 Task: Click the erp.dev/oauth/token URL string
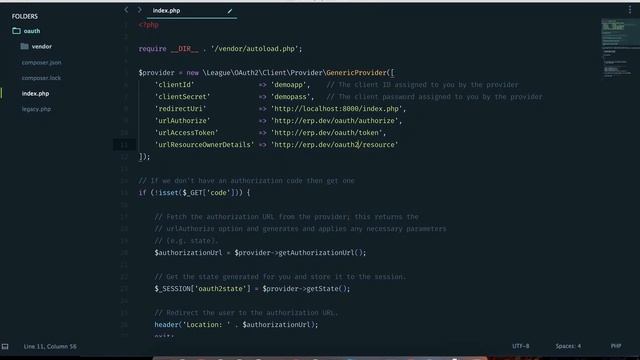(327, 133)
